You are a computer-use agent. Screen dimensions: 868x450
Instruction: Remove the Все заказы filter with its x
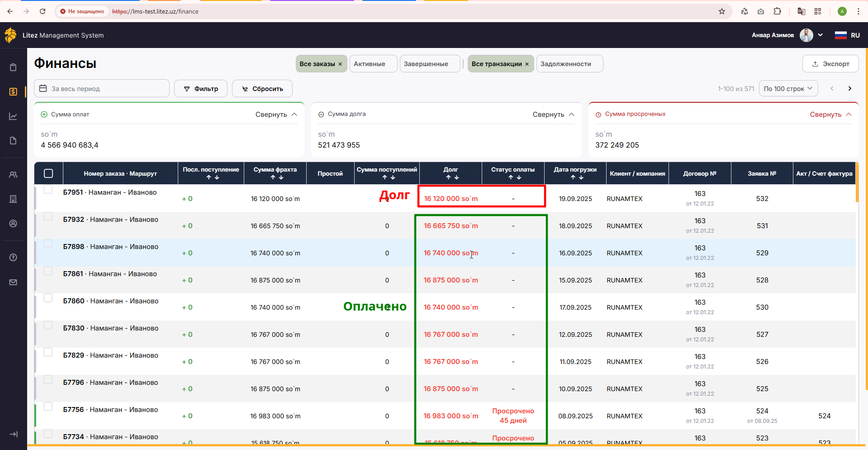(x=340, y=64)
